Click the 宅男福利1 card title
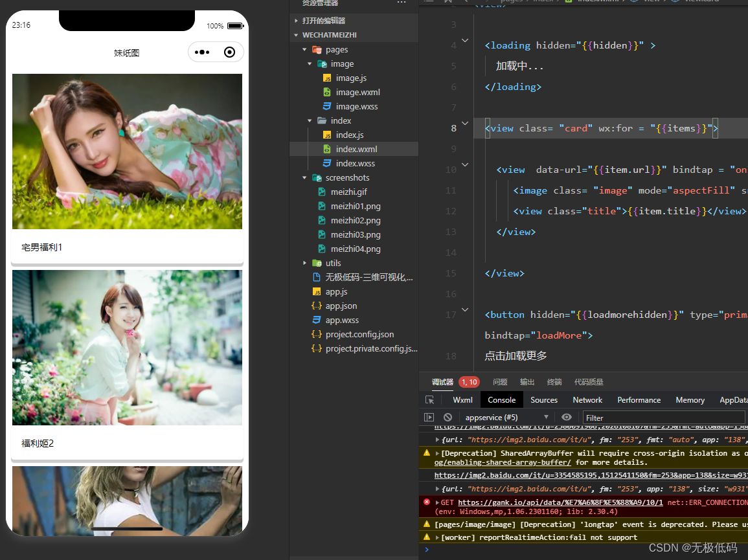This screenshot has height=560, width=748. click(x=42, y=247)
